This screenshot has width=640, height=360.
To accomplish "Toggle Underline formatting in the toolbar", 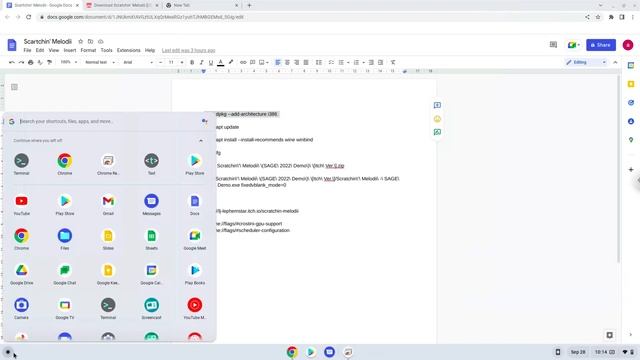I will pyautogui.click(x=211, y=62).
